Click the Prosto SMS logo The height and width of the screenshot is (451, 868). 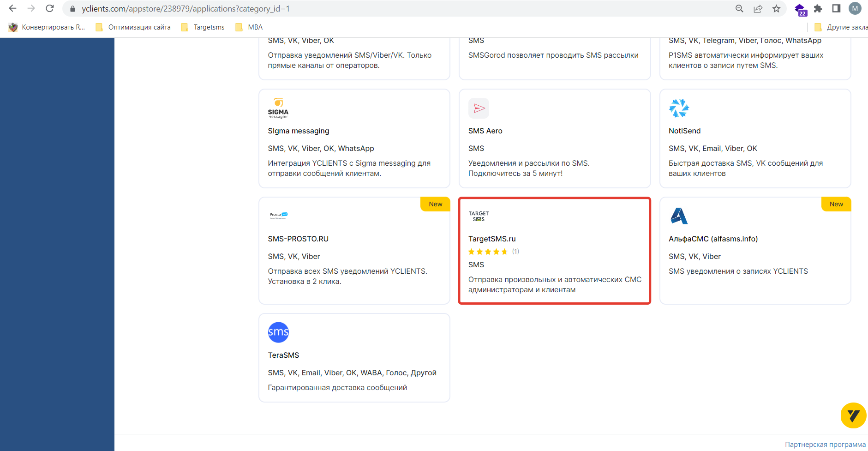[x=278, y=215]
